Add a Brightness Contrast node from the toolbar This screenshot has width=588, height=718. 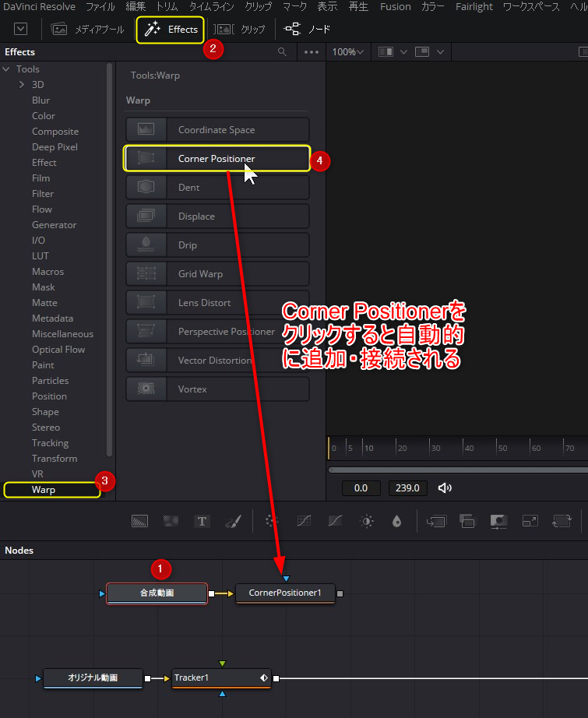366,521
